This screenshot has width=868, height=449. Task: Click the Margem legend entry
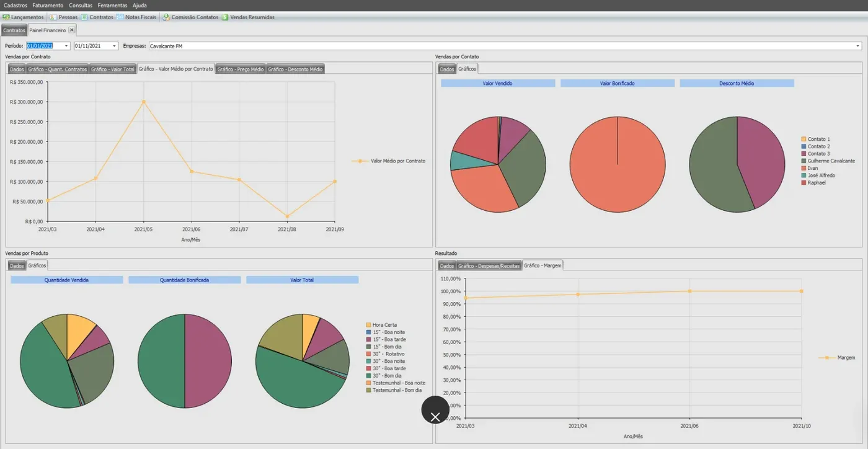(836, 358)
